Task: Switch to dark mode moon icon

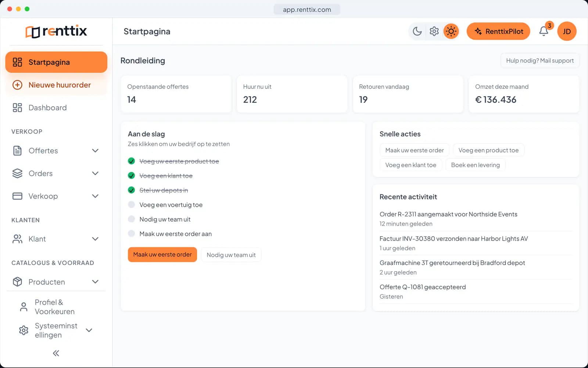Action: coord(417,31)
